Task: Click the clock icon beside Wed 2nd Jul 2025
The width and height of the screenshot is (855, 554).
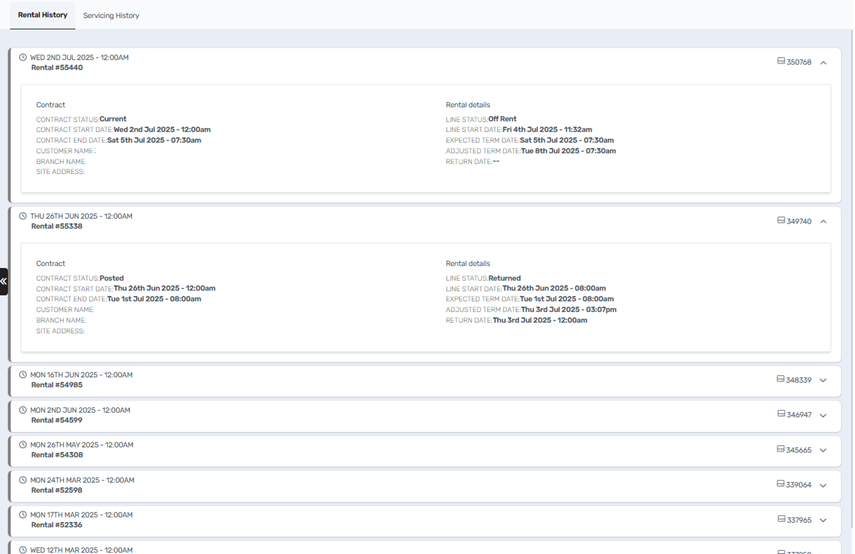Action: click(23, 57)
